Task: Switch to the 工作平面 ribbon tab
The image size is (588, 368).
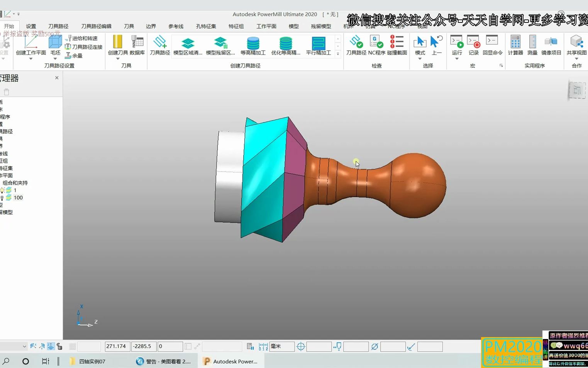Action: 266,26
